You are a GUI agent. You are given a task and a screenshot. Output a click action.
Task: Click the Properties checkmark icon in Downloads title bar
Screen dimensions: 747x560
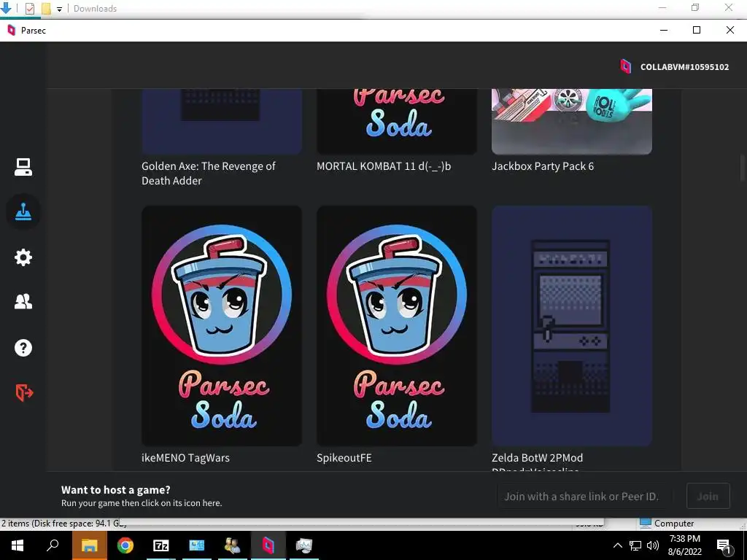click(29, 9)
